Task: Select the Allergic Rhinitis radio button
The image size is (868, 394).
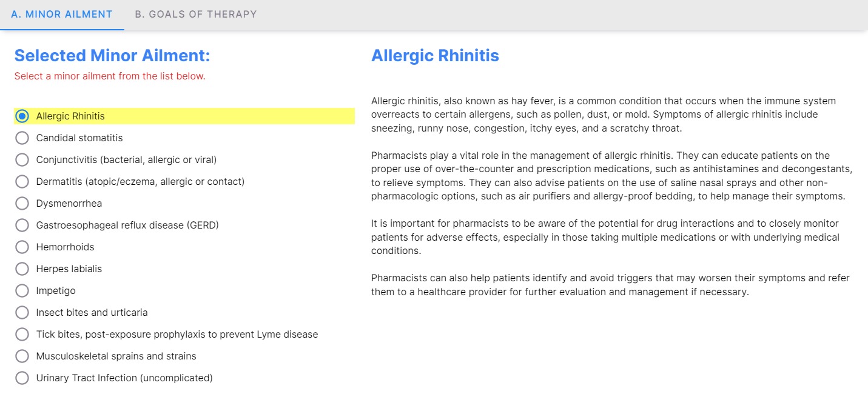Action: [x=22, y=116]
